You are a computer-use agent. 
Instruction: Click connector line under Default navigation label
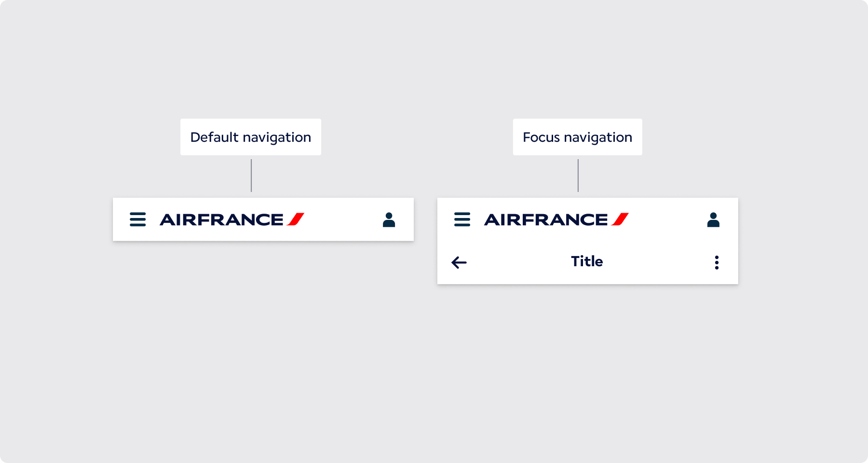[251, 176]
